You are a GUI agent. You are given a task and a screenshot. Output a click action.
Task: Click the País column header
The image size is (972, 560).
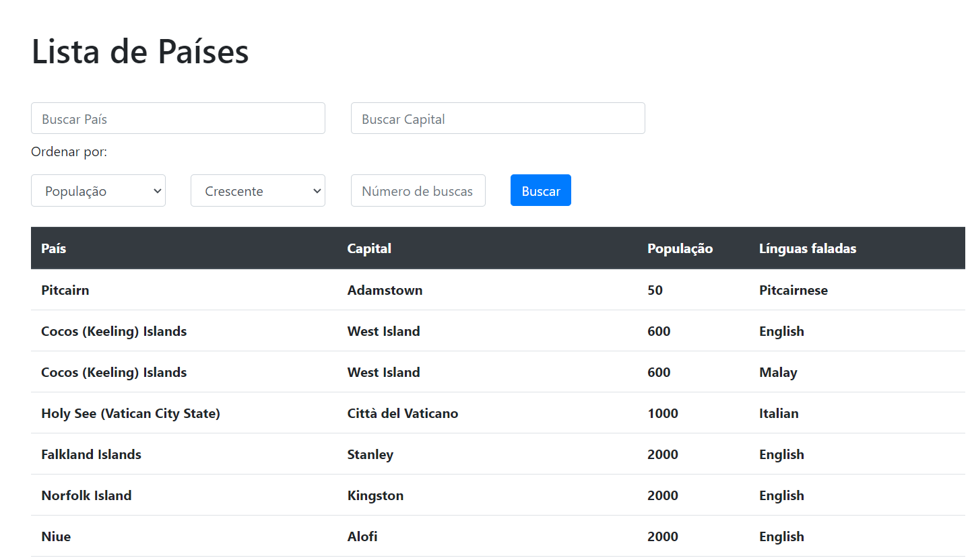[54, 248]
